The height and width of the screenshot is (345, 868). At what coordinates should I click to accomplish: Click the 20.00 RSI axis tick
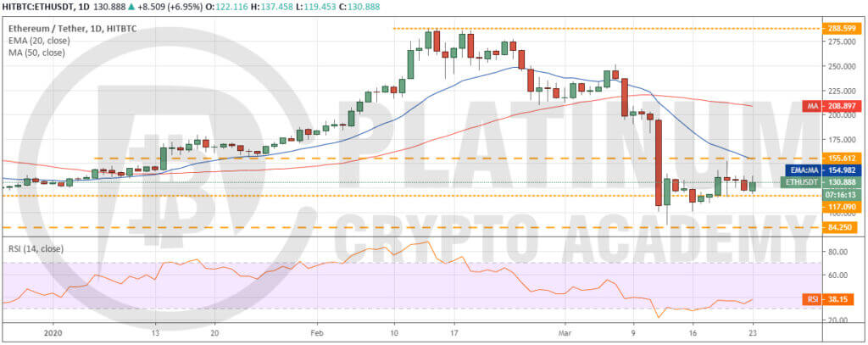(837, 320)
